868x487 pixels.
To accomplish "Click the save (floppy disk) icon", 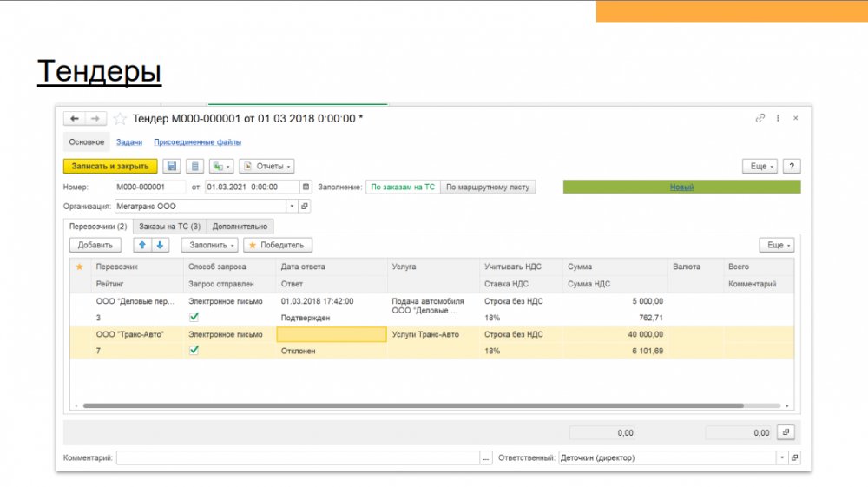I will pos(172,166).
